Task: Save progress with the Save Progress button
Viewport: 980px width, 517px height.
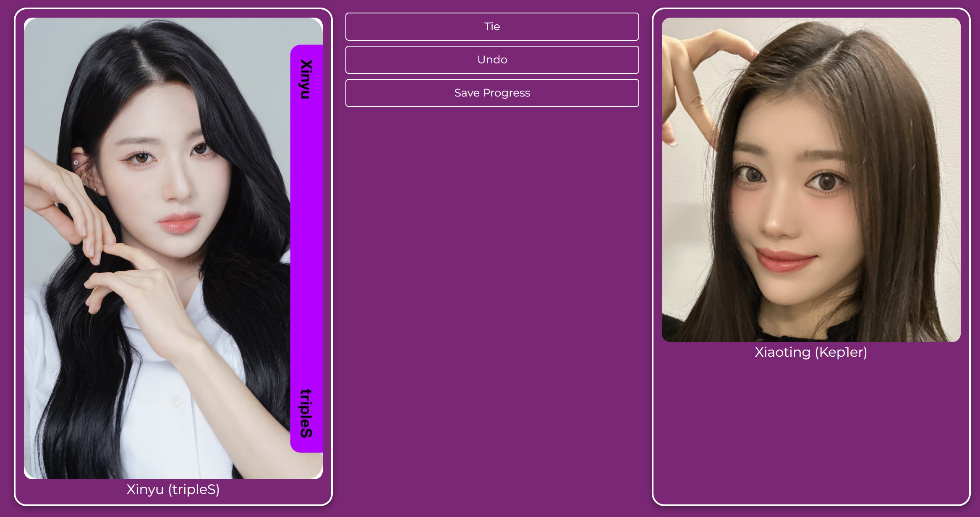Action: (x=492, y=93)
